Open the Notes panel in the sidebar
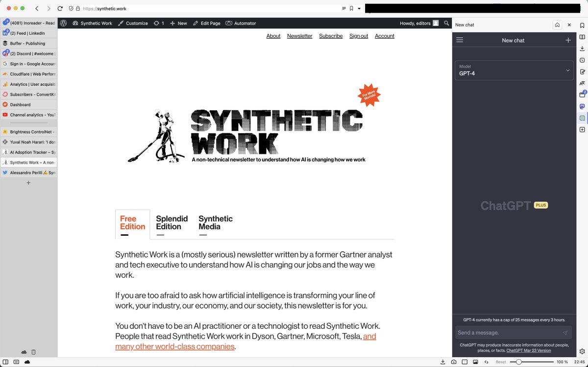 pyautogui.click(x=582, y=72)
